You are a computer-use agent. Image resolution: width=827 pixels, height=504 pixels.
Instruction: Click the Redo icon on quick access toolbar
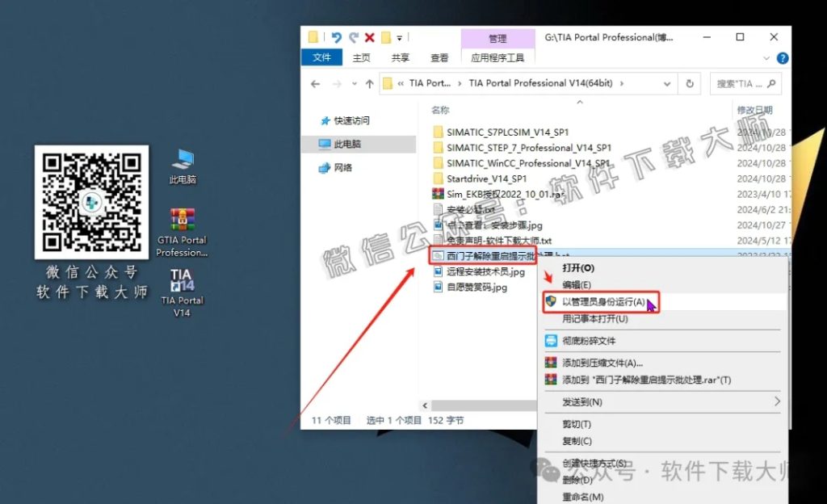[x=355, y=36]
